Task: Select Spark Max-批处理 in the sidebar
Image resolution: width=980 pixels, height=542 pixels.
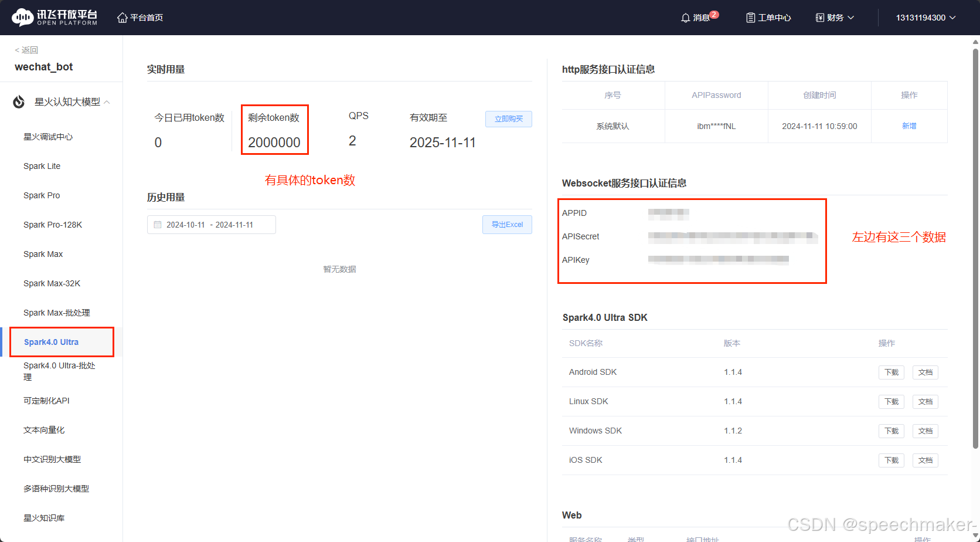Action: click(57, 313)
